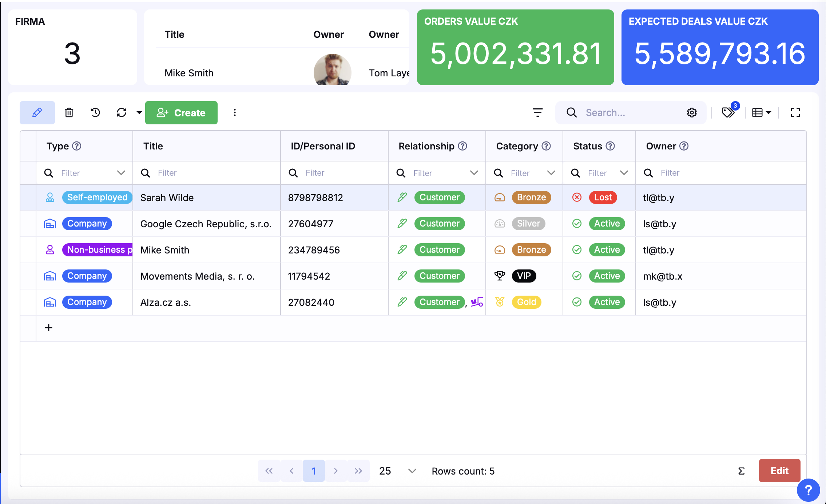Open the table view layout dropdown
This screenshot has width=826, height=504.
click(762, 113)
